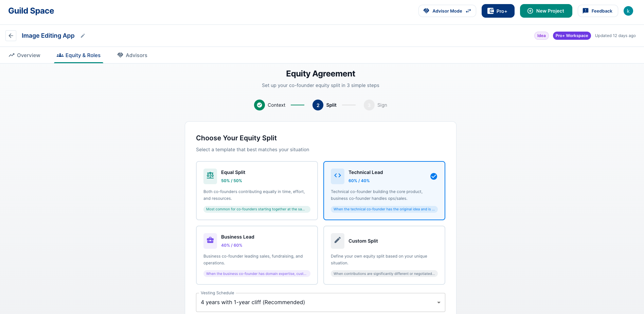The width and height of the screenshot is (644, 314).
Task: Switch to the Overview tab
Action: (24, 55)
